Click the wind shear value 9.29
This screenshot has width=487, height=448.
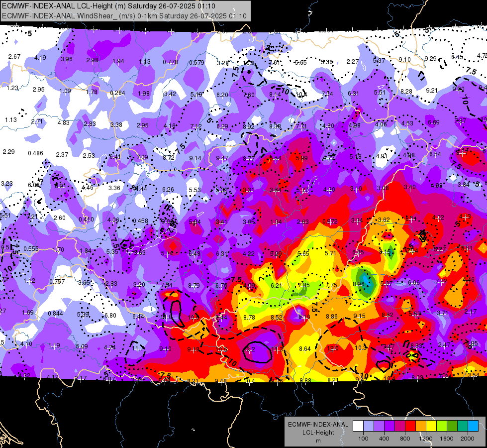tap(430, 58)
